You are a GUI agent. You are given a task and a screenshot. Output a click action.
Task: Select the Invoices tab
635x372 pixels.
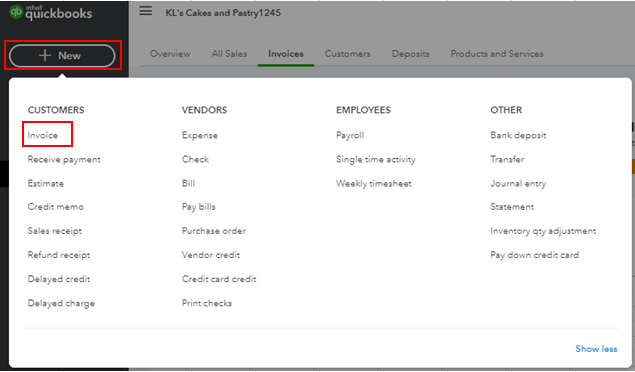[x=286, y=54]
